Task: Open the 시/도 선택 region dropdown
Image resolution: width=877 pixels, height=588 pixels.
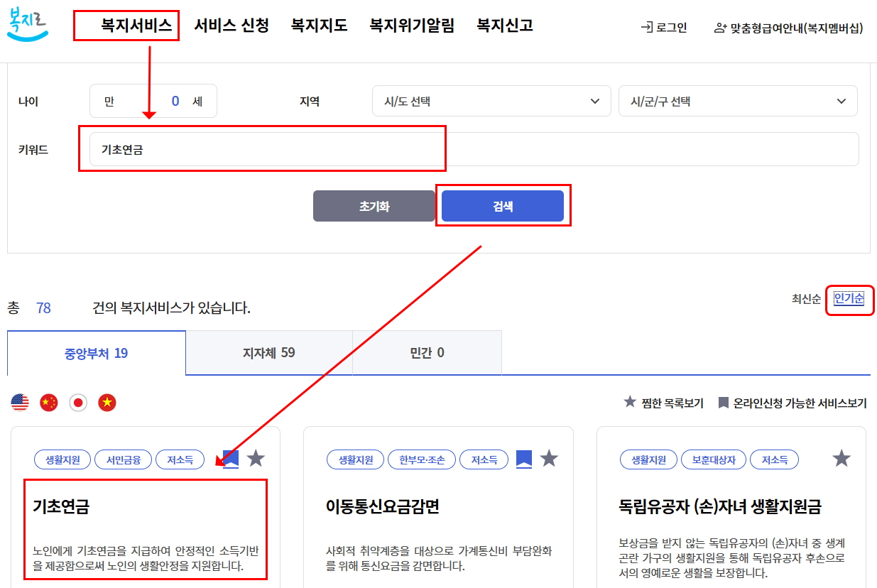Action: 491,101
